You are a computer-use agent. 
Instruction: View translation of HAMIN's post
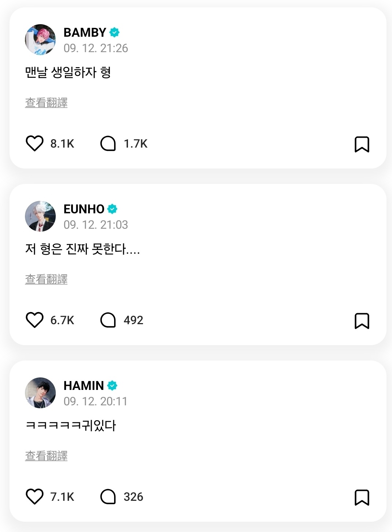tap(46, 456)
